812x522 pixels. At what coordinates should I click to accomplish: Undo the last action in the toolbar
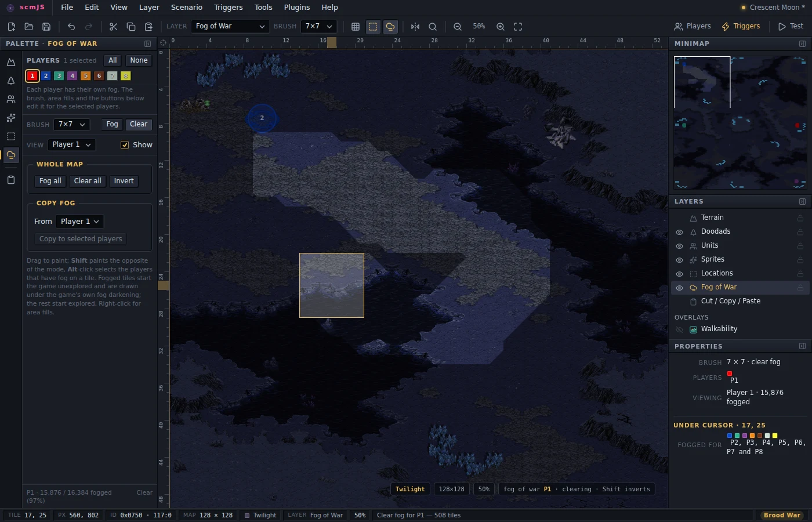pyautogui.click(x=71, y=27)
